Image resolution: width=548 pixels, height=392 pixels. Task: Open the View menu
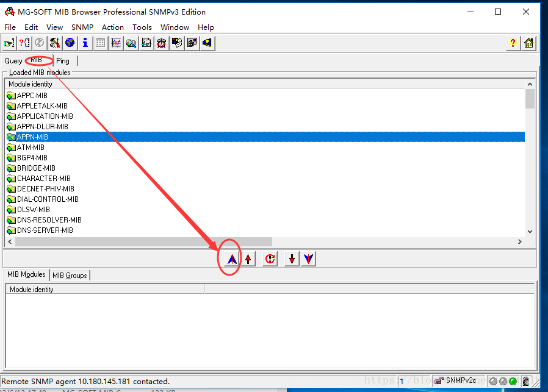point(54,27)
